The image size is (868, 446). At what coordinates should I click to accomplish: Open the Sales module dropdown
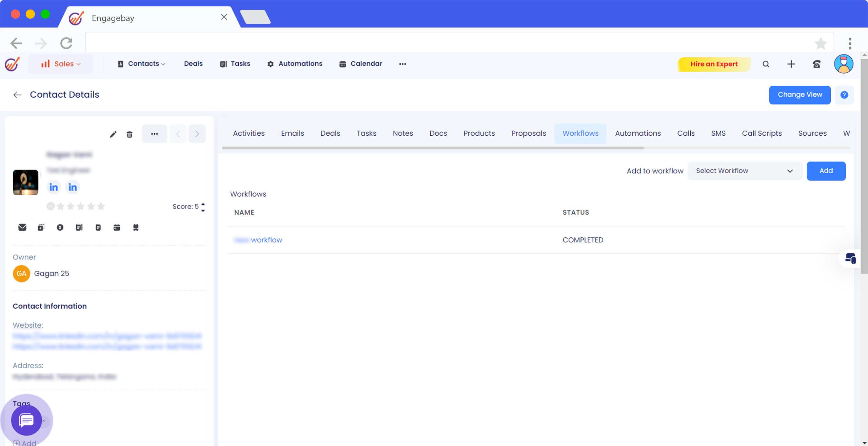pos(61,64)
